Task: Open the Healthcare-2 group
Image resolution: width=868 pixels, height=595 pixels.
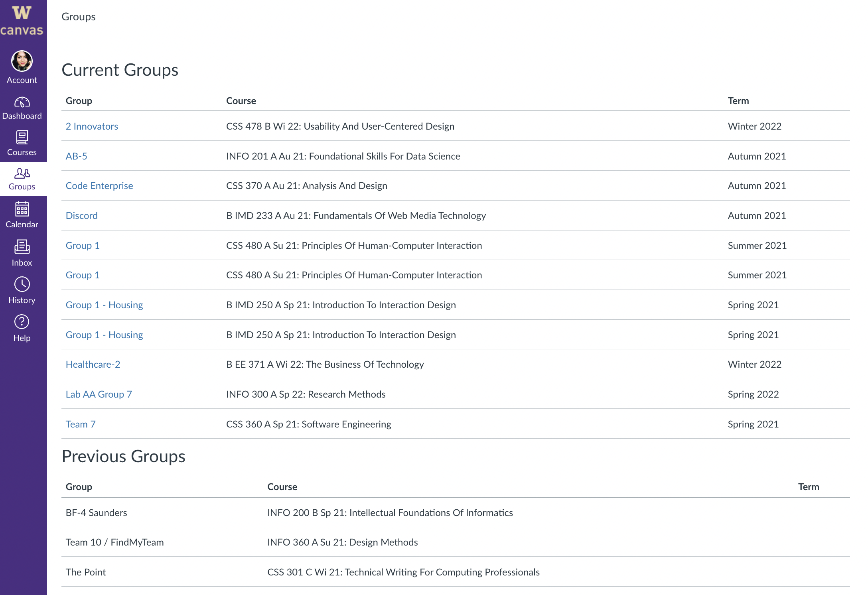Action: point(93,364)
